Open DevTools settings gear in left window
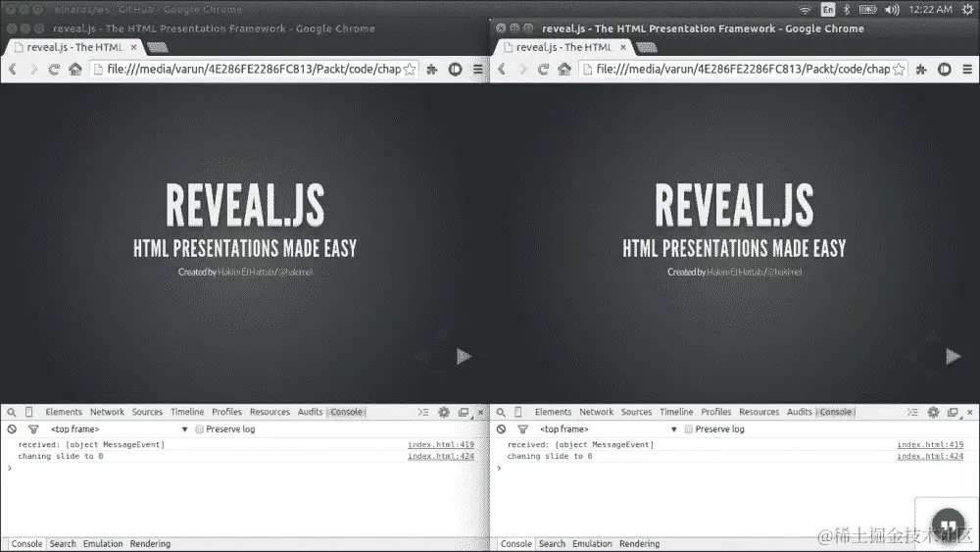Image resolution: width=980 pixels, height=552 pixels. [x=444, y=412]
